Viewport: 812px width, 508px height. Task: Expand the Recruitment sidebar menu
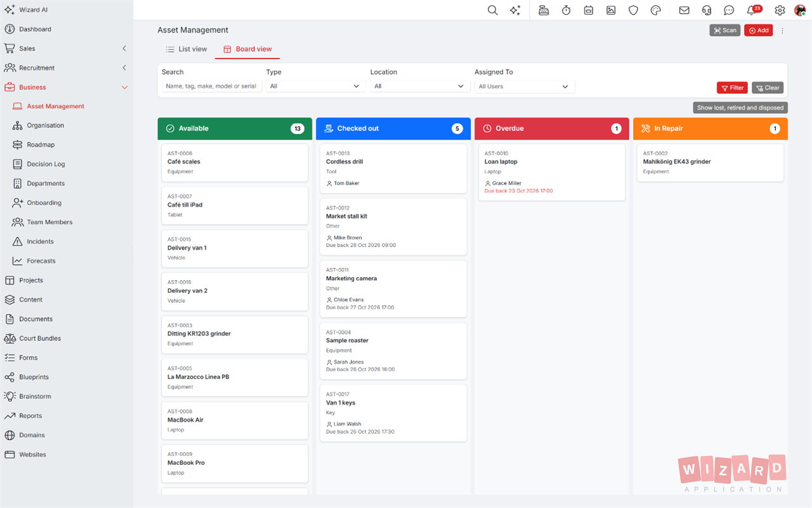pyautogui.click(x=67, y=68)
